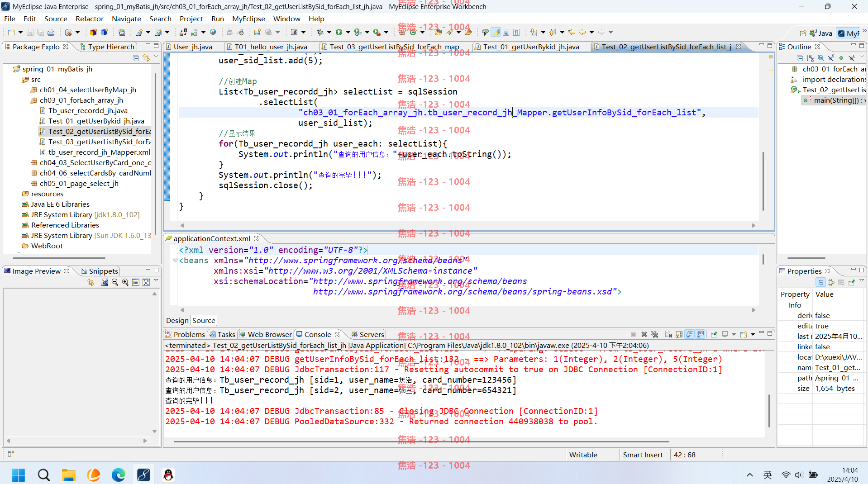Open the MyEclipse menu
Screen dimensions: 868x484
248,19
